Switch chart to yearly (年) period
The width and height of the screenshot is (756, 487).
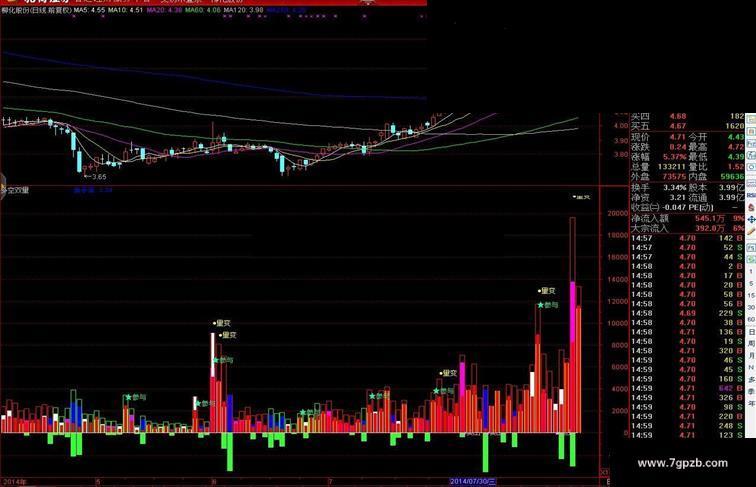pos(751,403)
